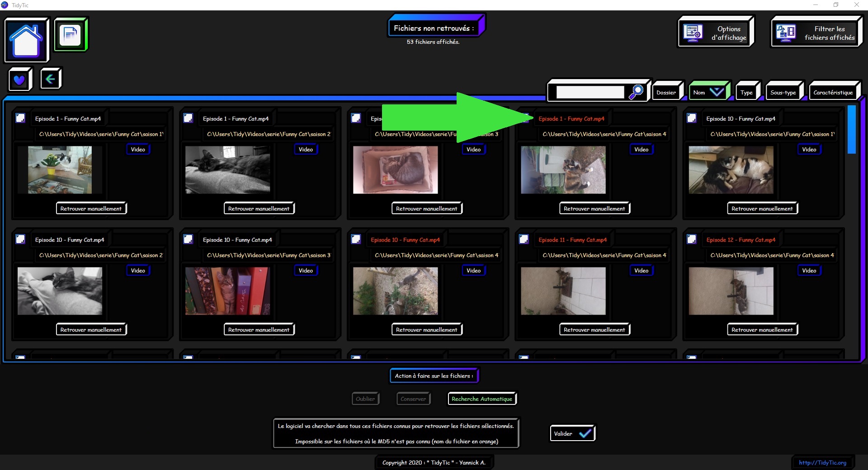Click the greyed Oublier action
The height and width of the screenshot is (470, 868).
pos(365,399)
